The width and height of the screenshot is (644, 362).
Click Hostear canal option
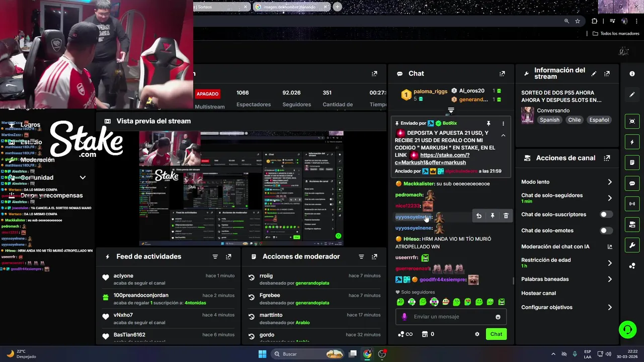(538, 293)
